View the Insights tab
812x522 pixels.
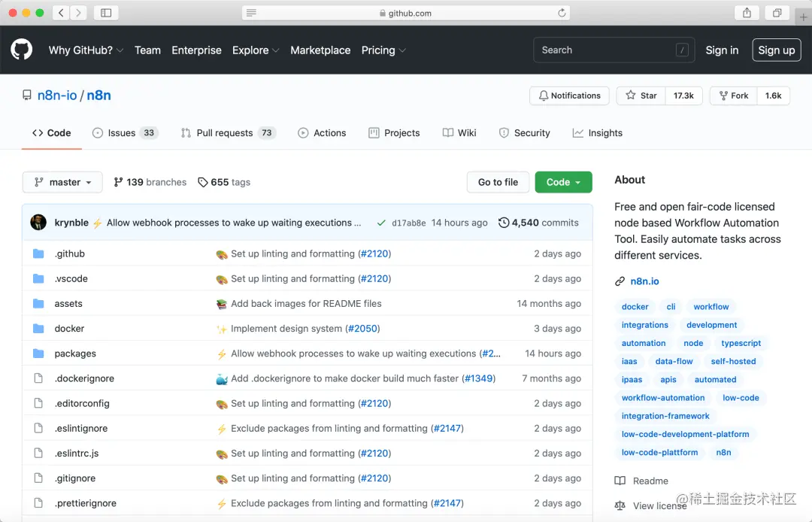(597, 133)
